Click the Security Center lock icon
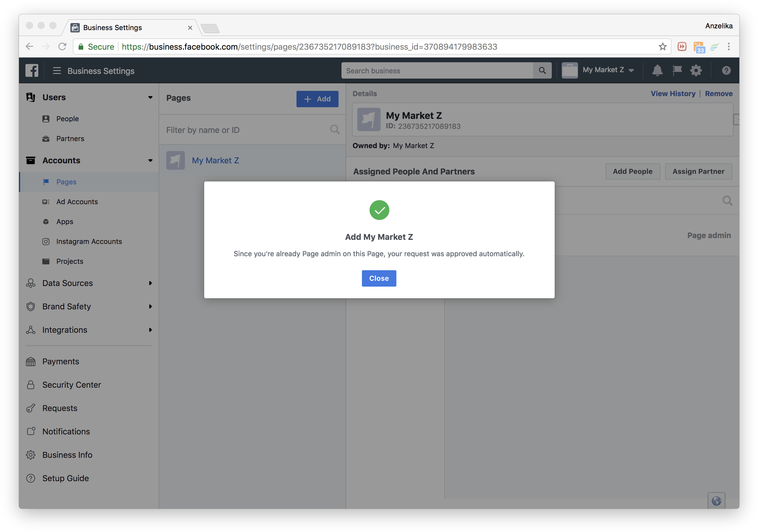 (31, 385)
